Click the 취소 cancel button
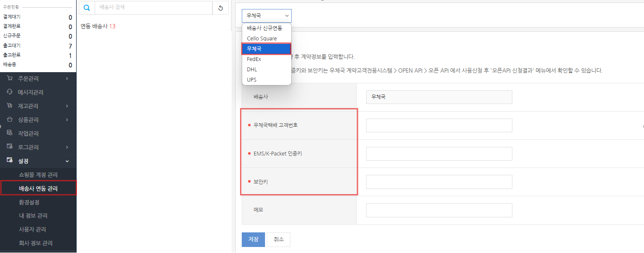 click(x=278, y=240)
